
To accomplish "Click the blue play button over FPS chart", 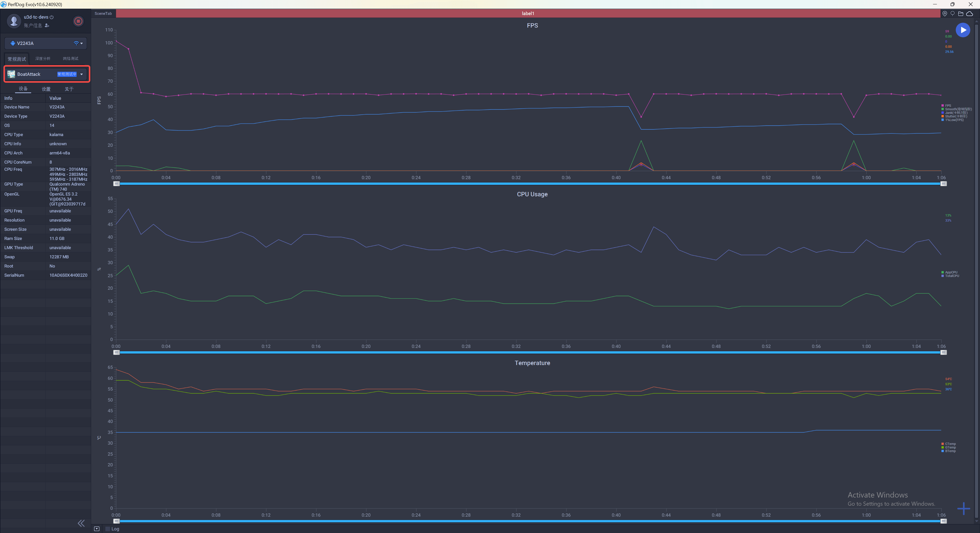I will tap(962, 30).
